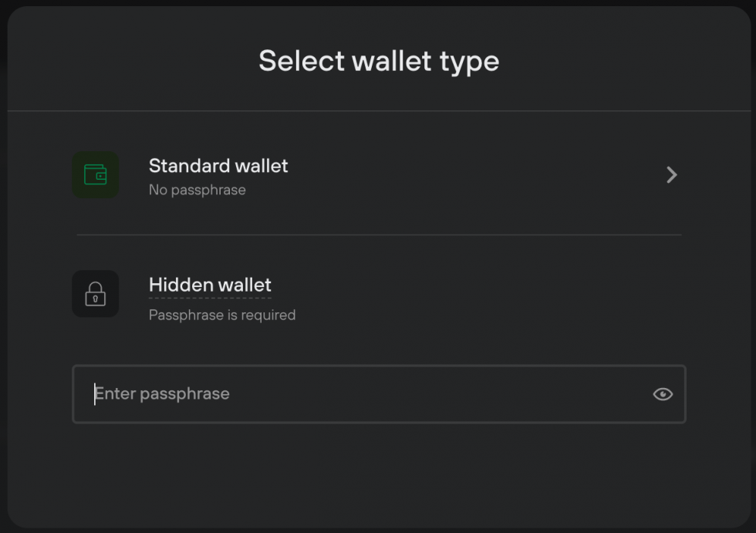This screenshot has height=533, width=756.
Task: Click the Enter passphrase placeholder text
Action: pos(162,393)
